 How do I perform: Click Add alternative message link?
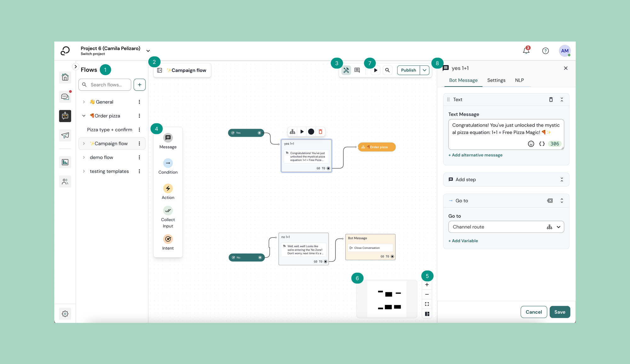pyautogui.click(x=475, y=155)
